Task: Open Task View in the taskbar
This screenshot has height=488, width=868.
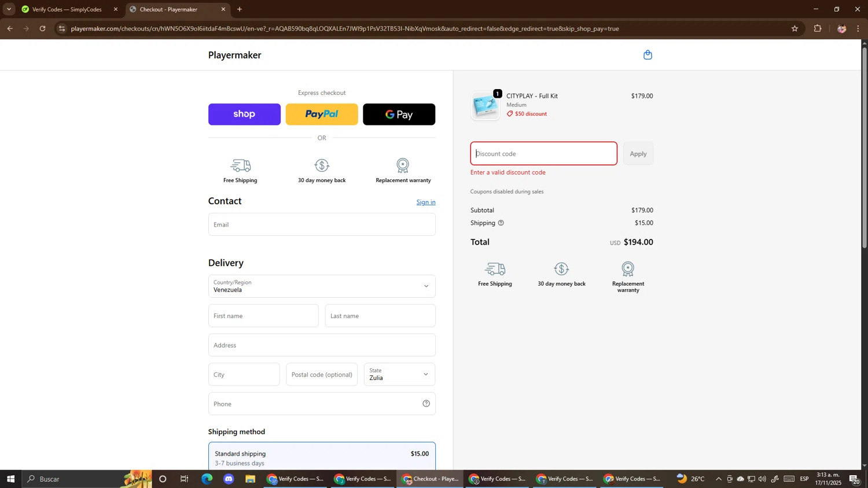Action: 185,479
